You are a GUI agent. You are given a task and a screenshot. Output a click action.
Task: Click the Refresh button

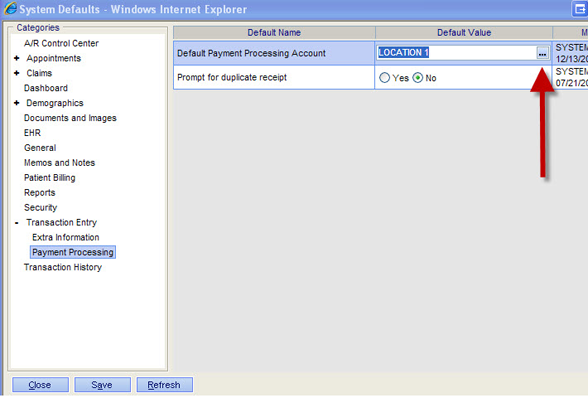coord(164,385)
